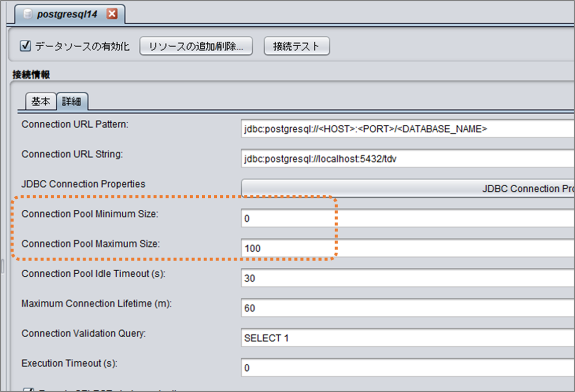Click the Connection URL String label
The image size is (575, 392).
(72, 154)
